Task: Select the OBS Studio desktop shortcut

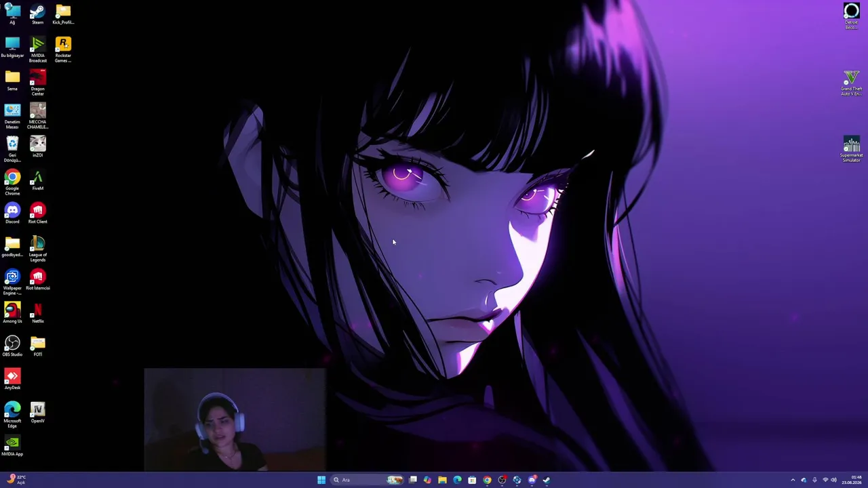Action: click(12, 346)
